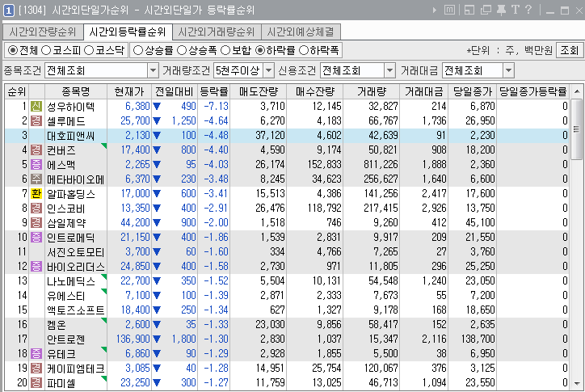Click the 조회 query button
The height and width of the screenshot is (392, 585).
pos(570,50)
